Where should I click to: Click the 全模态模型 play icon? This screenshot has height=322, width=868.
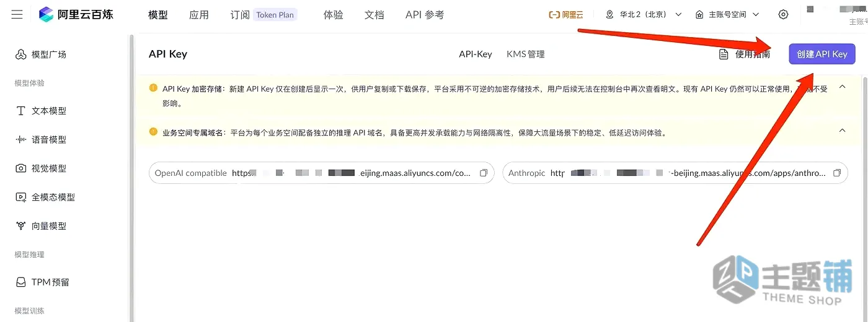tap(20, 197)
